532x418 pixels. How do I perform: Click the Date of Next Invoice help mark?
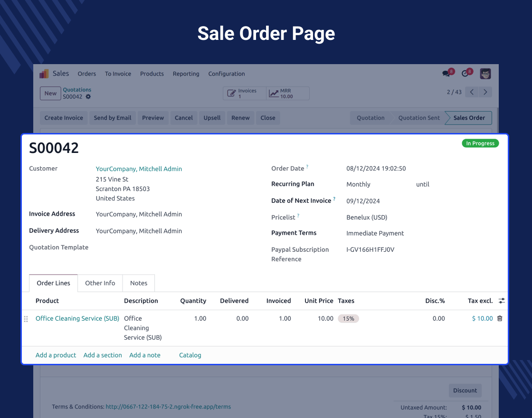[334, 199]
